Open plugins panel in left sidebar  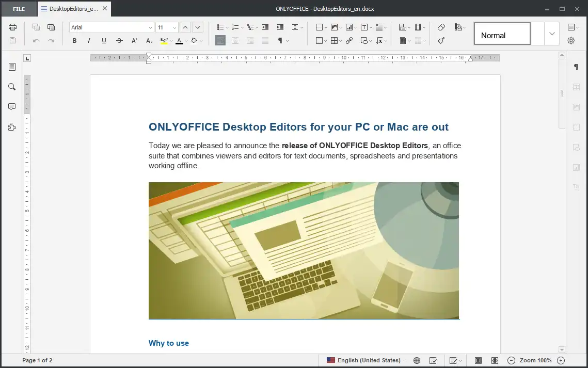[x=12, y=127]
